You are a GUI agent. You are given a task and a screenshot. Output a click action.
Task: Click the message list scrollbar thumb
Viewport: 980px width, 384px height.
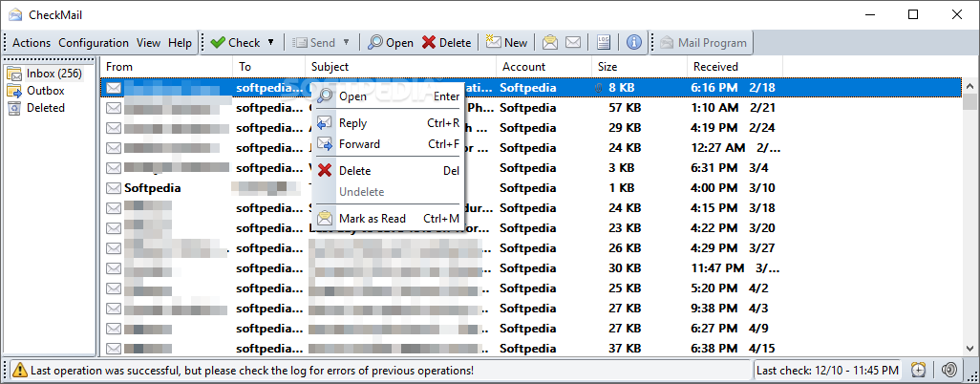pyautogui.click(x=970, y=102)
